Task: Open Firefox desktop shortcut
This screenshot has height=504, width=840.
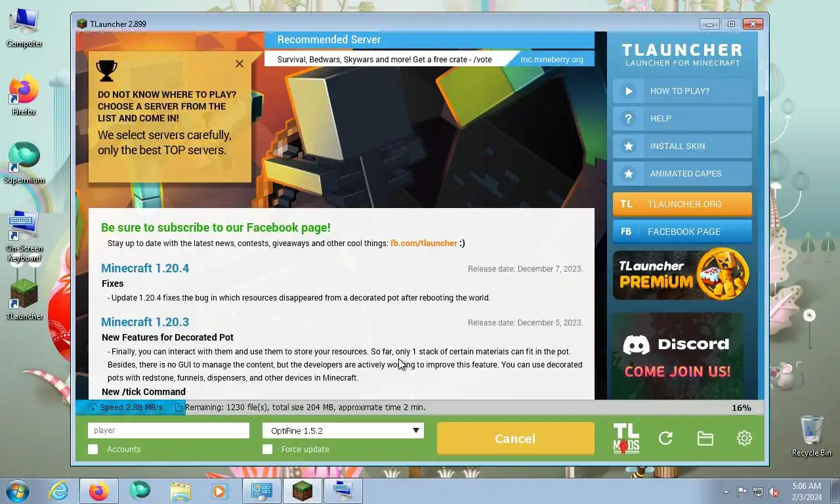Action: pos(24,96)
